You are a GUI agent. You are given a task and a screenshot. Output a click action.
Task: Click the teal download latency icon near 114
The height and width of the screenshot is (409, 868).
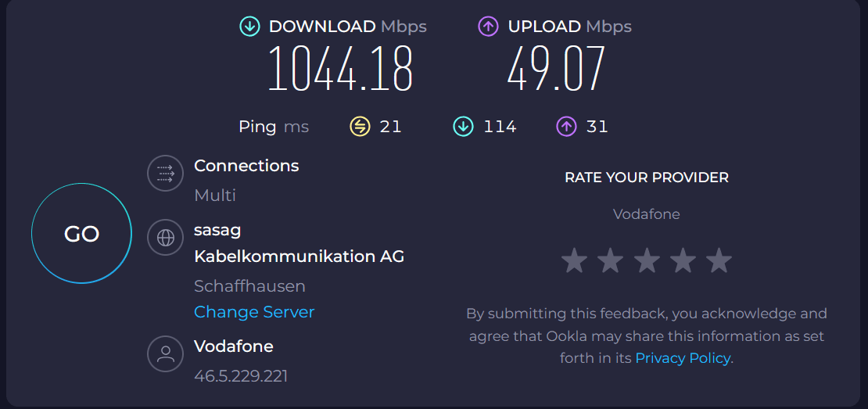click(x=463, y=127)
